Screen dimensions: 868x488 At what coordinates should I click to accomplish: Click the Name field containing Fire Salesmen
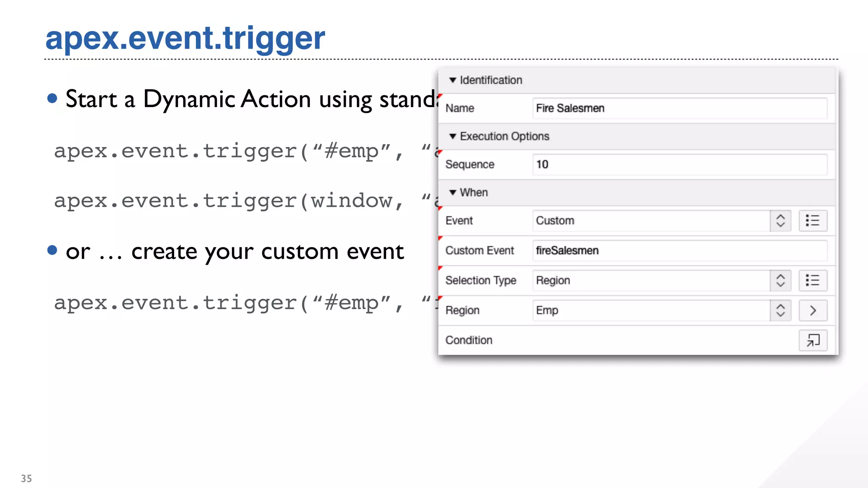[680, 108]
